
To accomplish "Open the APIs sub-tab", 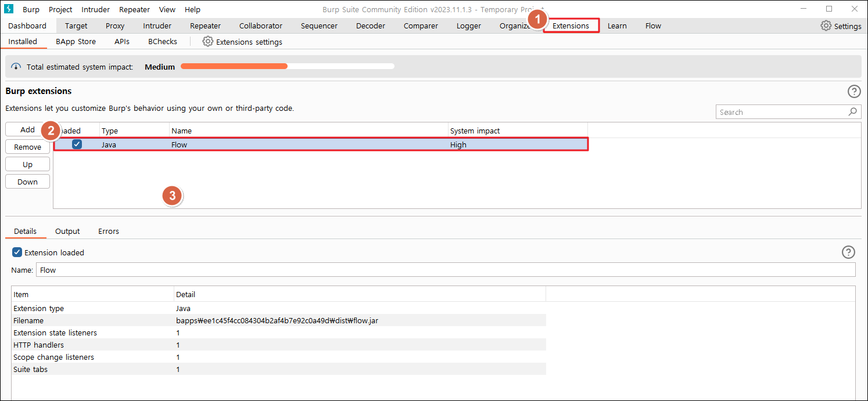I will (122, 42).
